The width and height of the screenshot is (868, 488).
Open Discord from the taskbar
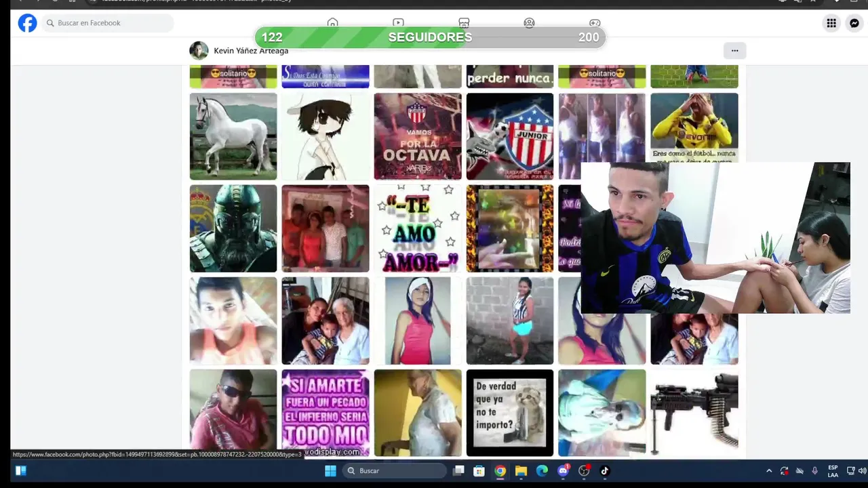click(563, 470)
